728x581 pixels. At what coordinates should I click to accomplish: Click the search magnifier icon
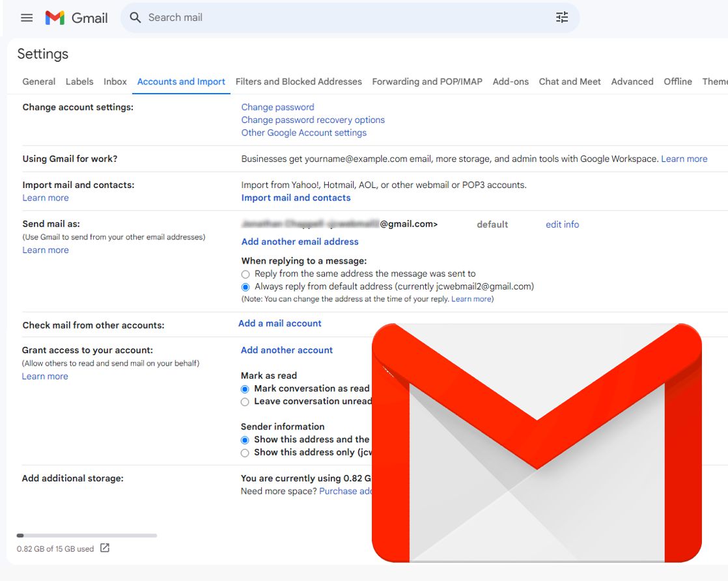point(135,17)
